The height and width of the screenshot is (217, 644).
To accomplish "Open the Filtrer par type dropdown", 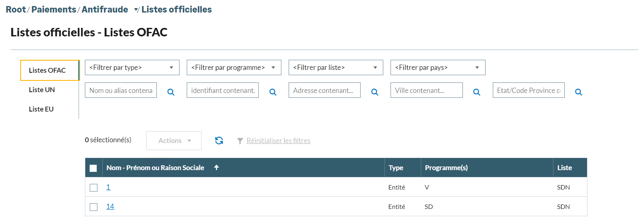I will (x=132, y=67).
